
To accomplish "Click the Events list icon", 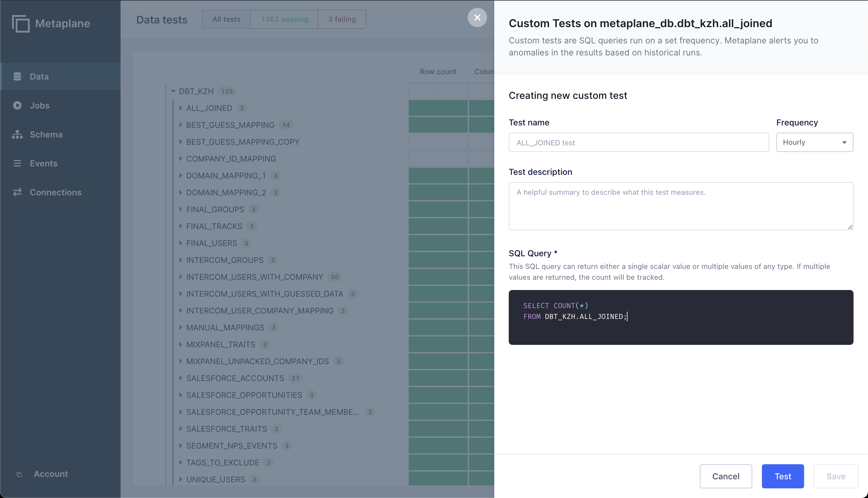I will pos(17,163).
